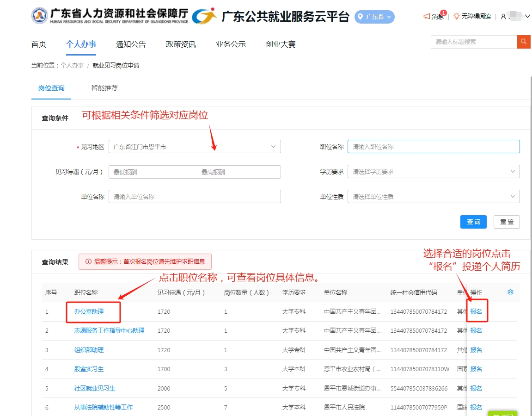Image resolution: width=532 pixels, height=416 pixels.
Task: Click 报名 for 社区就业见习生
Action: [x=476, y=388]
